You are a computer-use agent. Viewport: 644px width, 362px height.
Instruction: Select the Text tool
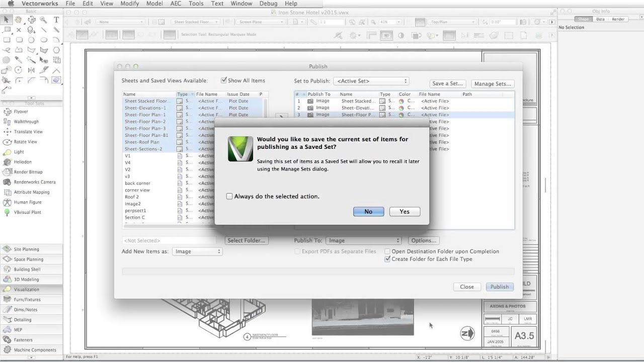click(x=56, y=20)
